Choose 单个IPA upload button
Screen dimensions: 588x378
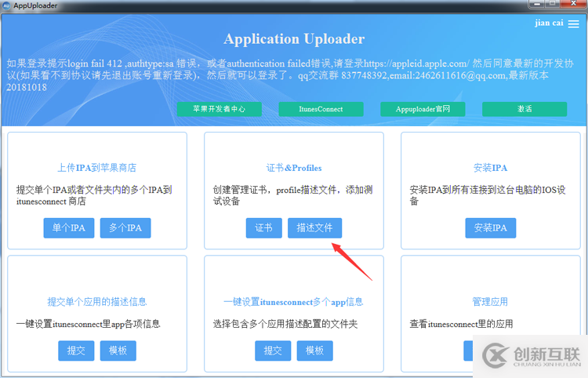point(69,228)
